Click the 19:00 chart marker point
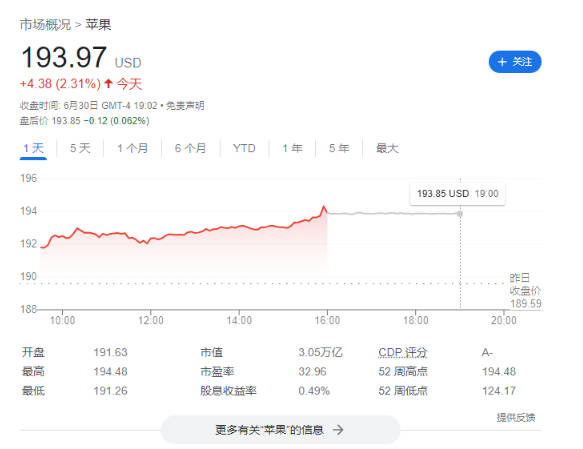 pyautogui.click(x=460, y=214)
